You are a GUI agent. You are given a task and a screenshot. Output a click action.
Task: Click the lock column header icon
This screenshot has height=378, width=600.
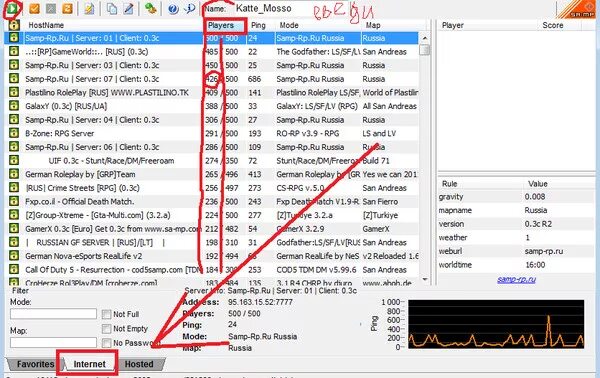pyautogui.click(x=14, y=25)
